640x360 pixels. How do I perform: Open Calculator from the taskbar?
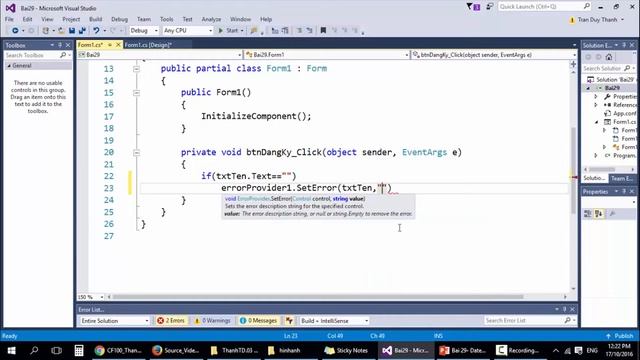[x=79, y=350]
